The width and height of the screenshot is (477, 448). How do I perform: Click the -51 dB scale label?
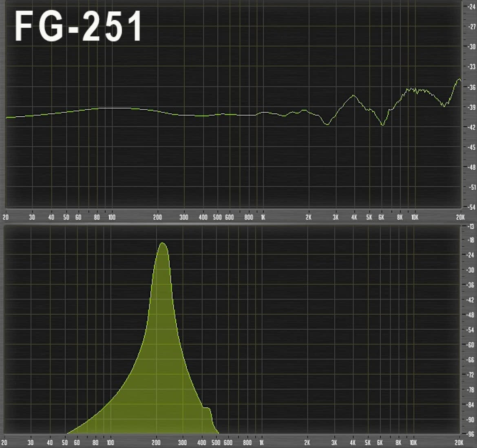pyautogui.click(x=472, y=187)
